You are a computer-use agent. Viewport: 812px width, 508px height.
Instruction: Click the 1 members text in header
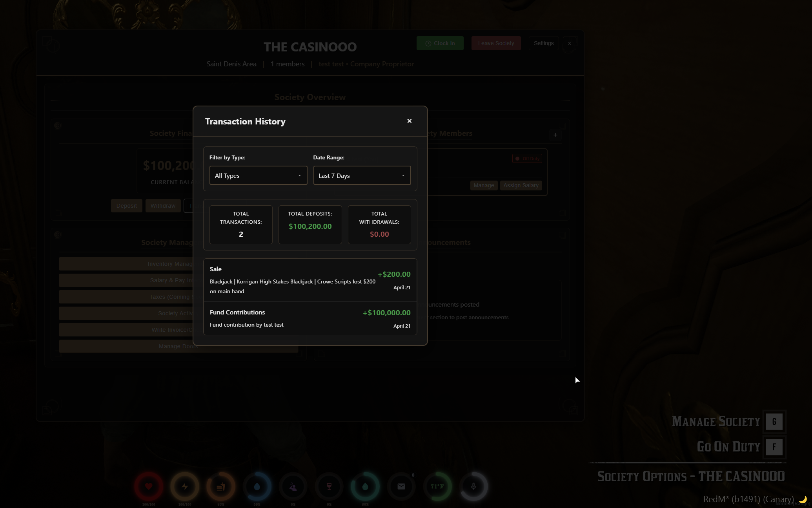click(x=288, y=64)
